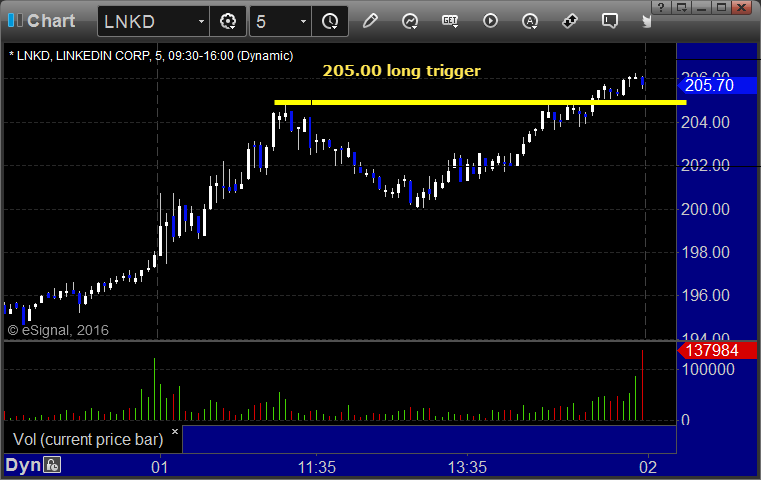Maximize the chart window

pos(722,7)
